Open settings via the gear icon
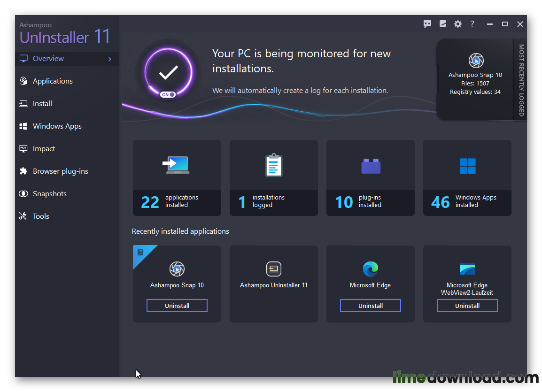 [x=457, y=24]
